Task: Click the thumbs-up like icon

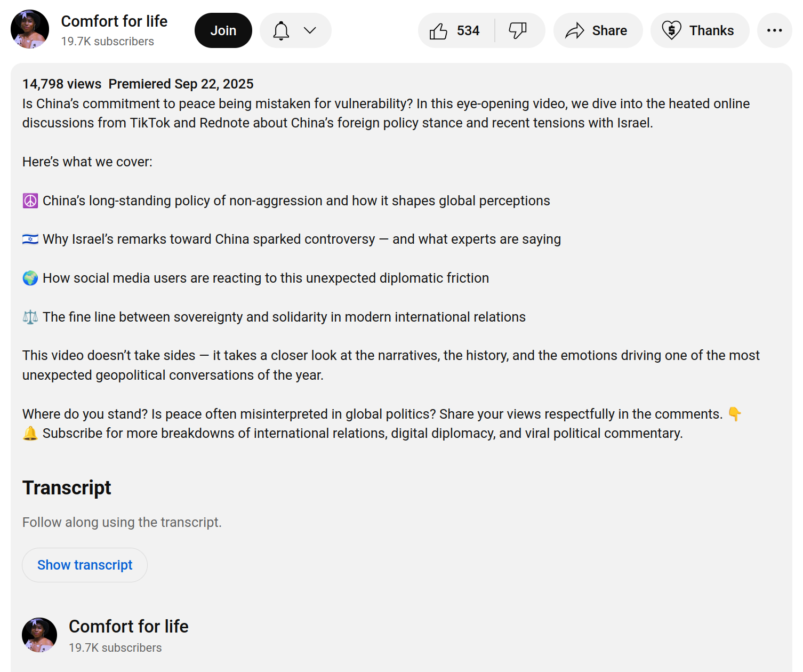Action: click(439, 31)
